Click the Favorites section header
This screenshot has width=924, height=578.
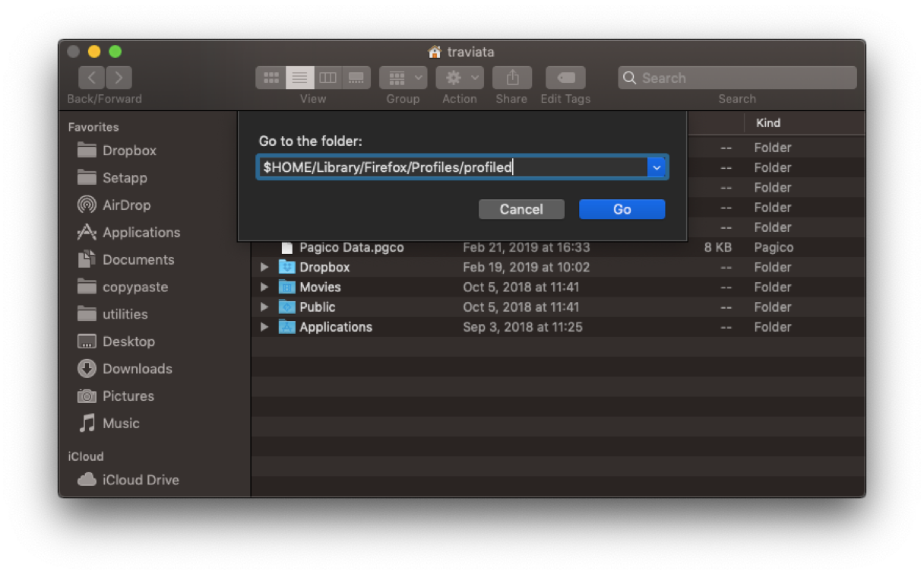click(x=93, y=127)
